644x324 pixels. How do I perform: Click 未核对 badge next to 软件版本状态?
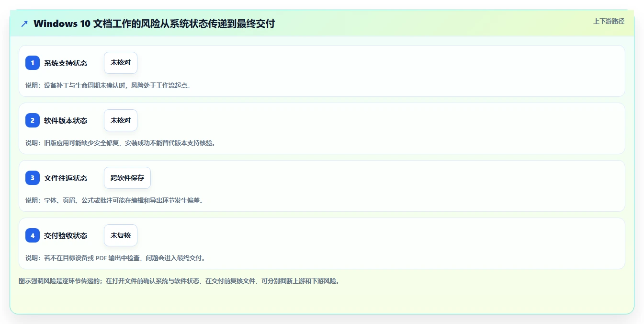(x=121, y=120)
